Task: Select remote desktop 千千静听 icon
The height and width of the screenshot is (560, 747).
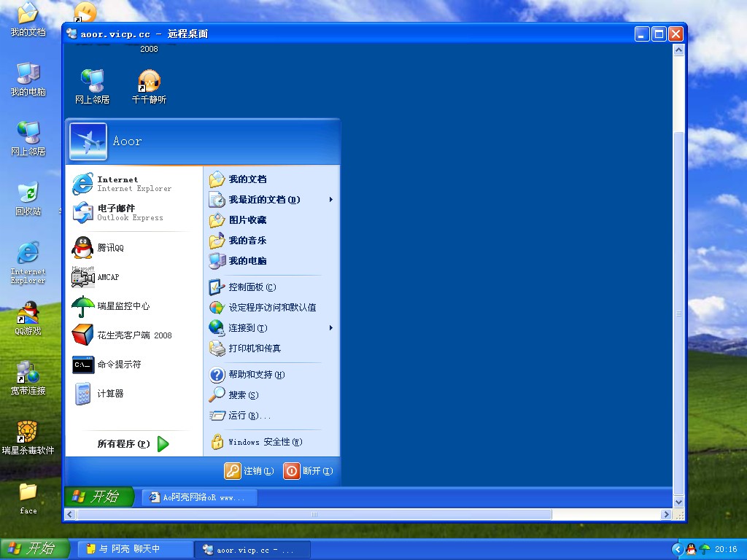Action: pos(149,87)
